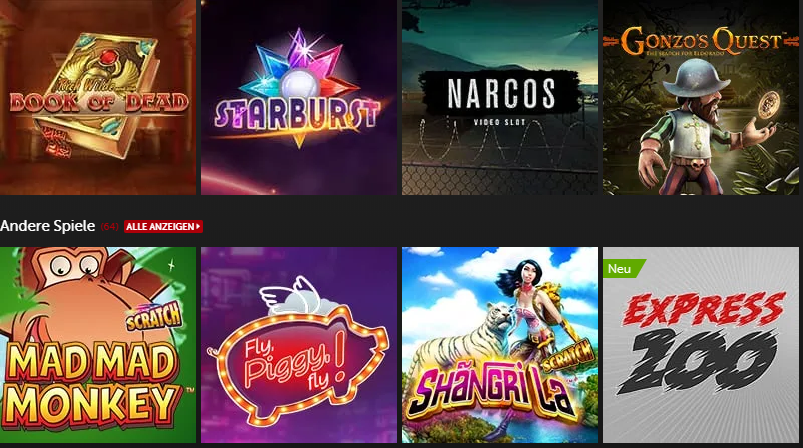
Task: Click the Scratch badge on Shangri La
Action: coord(568,356)
